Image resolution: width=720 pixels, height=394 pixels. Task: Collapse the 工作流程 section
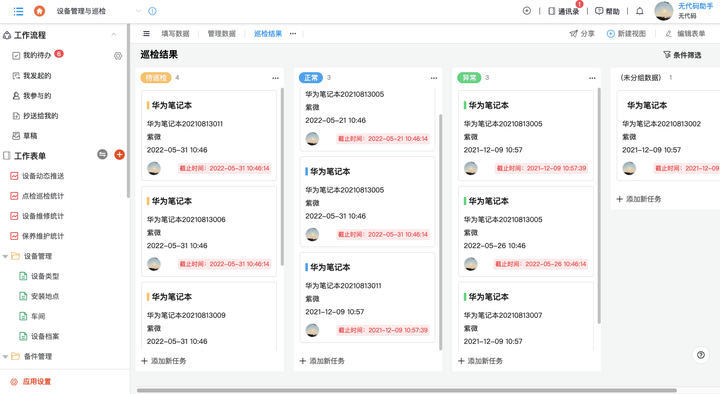click(x=114, y=35)
